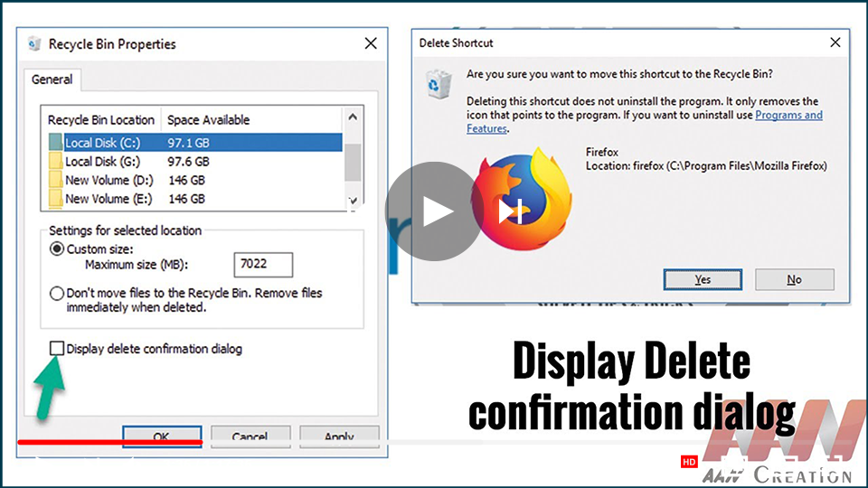
Task: Enable Display delete confirmation dialog checkbox
Action: (x=57, y=349)
